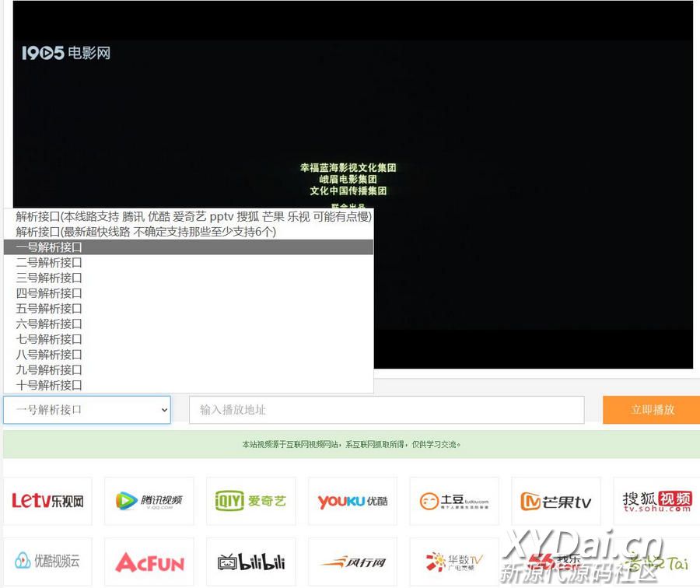The image size is (700, 588).
Task: Open the Letv 乐视网 logo link
Action: point(47,501)
